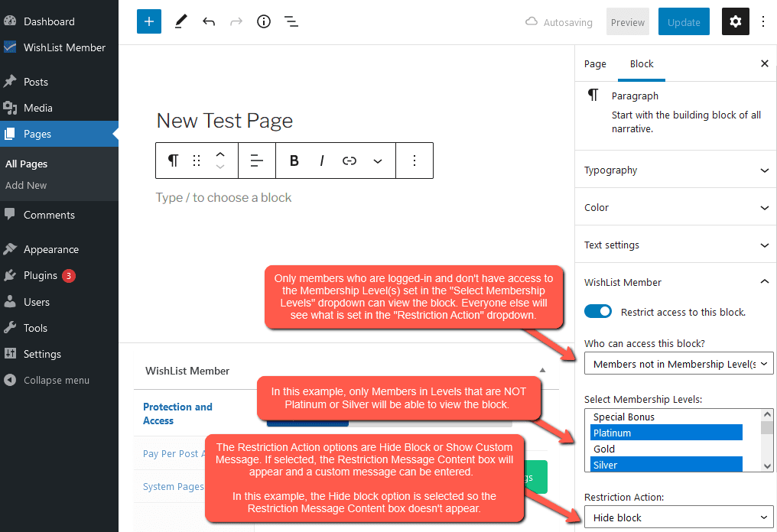777x532 pixels.
Task: Collapse the WishList Member sidebar panel
Action: [x=676, y=282]
